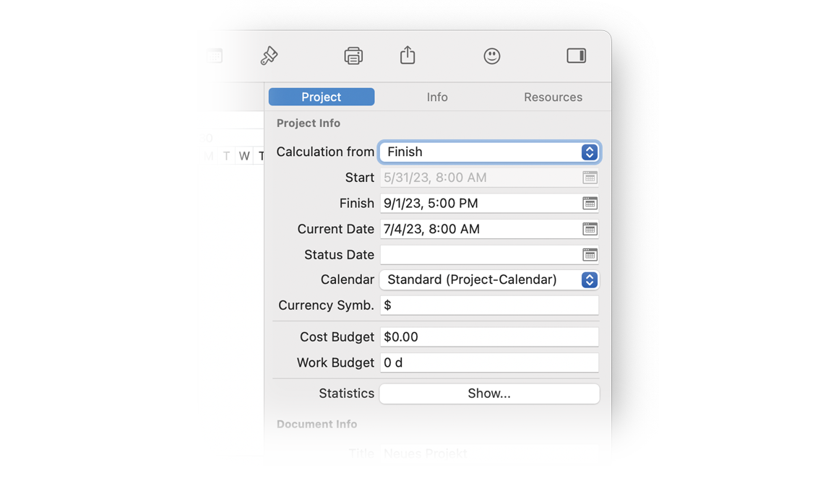
Task: Click the Calculation from label
Action: tap(325, 152)
